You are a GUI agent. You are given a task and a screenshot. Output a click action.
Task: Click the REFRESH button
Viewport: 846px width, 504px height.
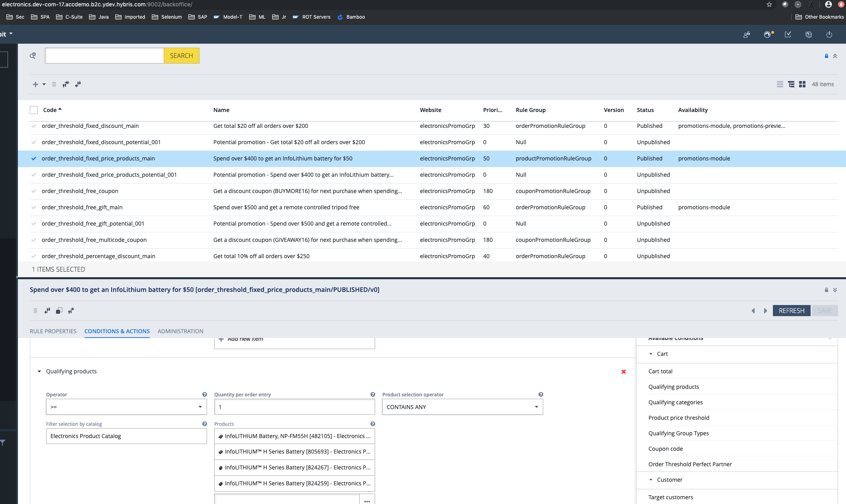pos(791,311)
